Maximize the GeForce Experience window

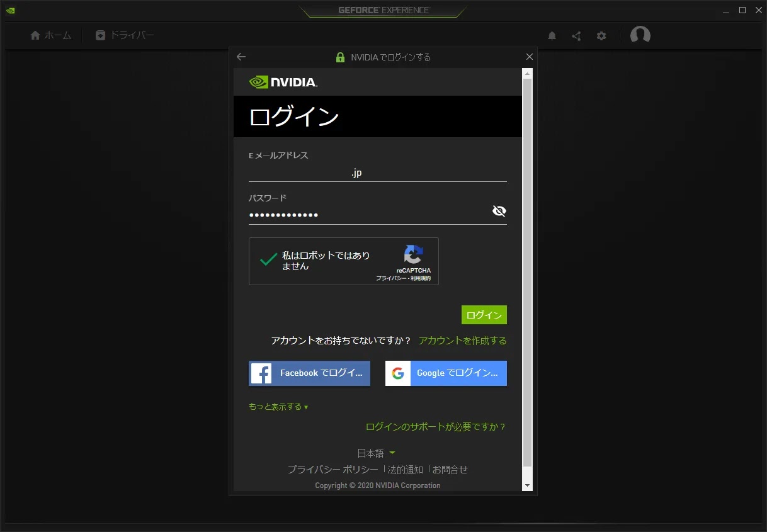(x=742, y=10)
